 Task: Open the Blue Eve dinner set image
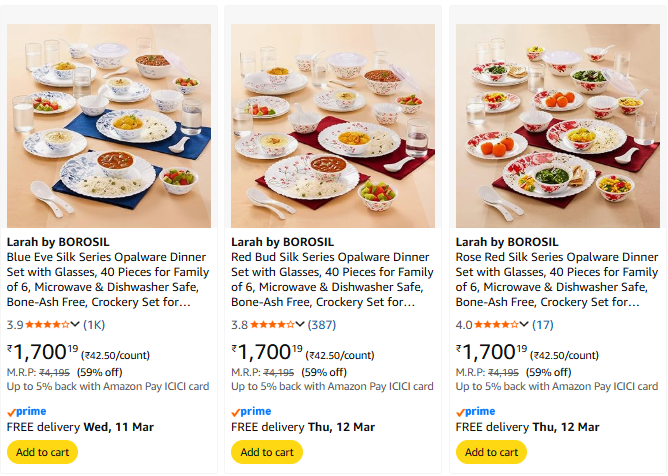109,126
